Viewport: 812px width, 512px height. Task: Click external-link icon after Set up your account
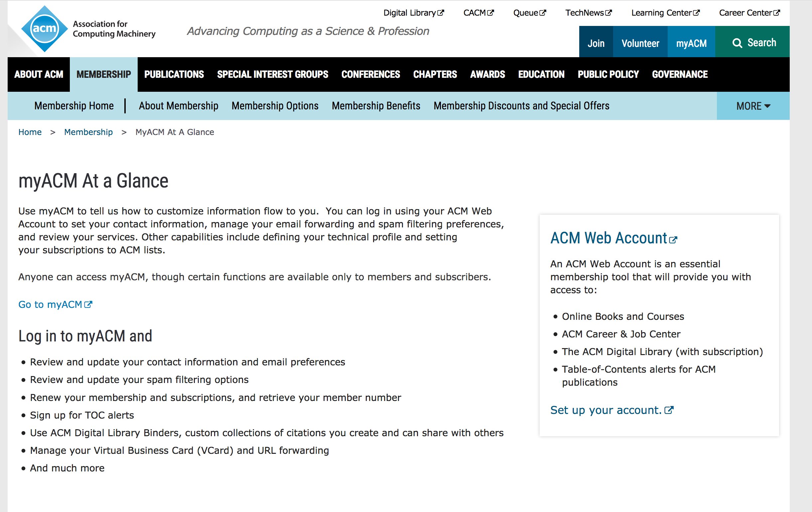[x=669, y=410]
